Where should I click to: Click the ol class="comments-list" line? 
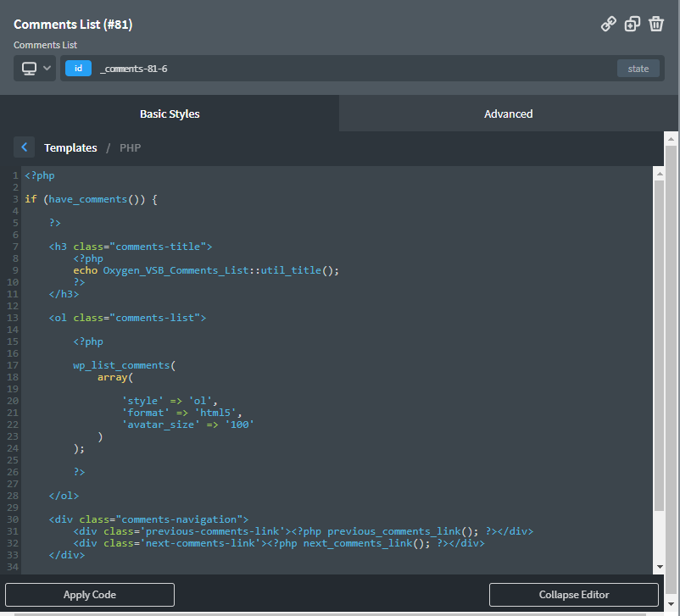[x=127, y=318]
